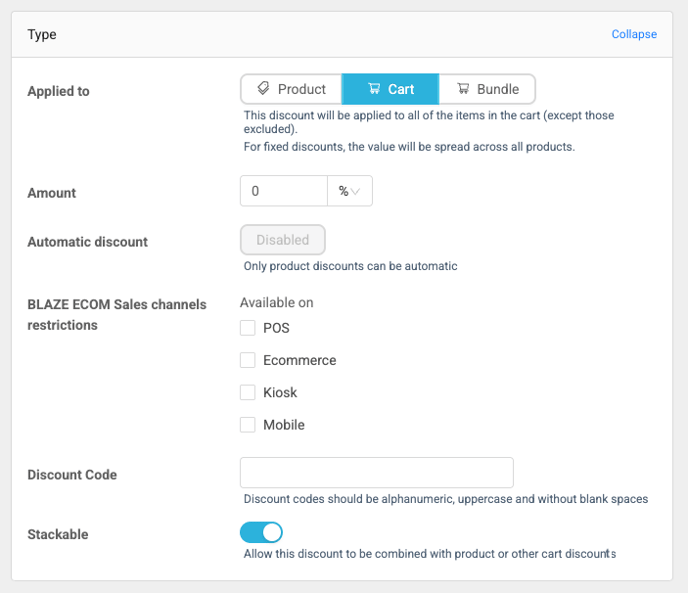This screenshot has height=593, width=688.
Task: Click the Amount value input field
Action: [284, 191]
